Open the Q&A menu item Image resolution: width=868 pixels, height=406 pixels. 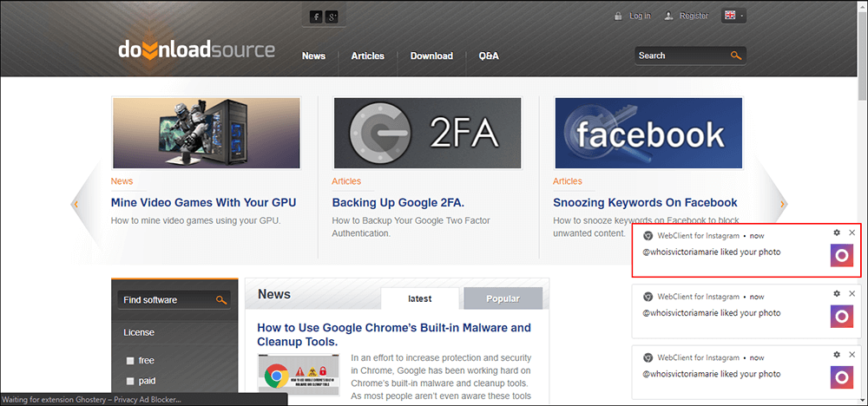pyautogui.click(x=489, y=56)
